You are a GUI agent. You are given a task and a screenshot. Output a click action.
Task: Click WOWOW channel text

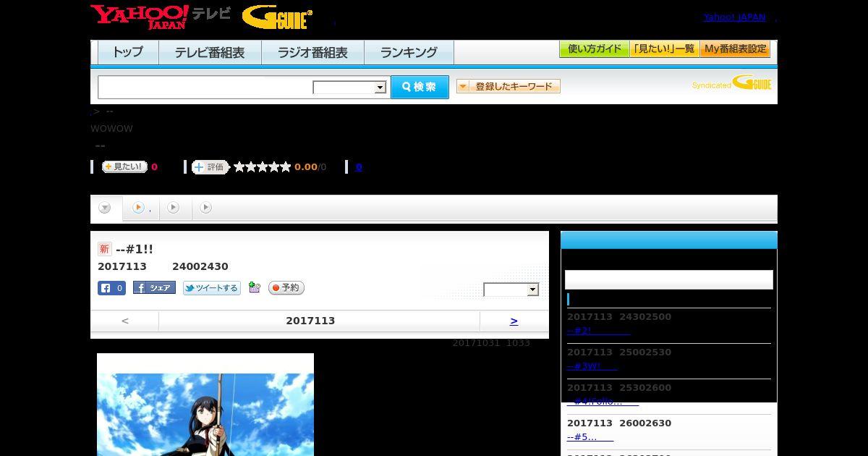tap(111, 129)
